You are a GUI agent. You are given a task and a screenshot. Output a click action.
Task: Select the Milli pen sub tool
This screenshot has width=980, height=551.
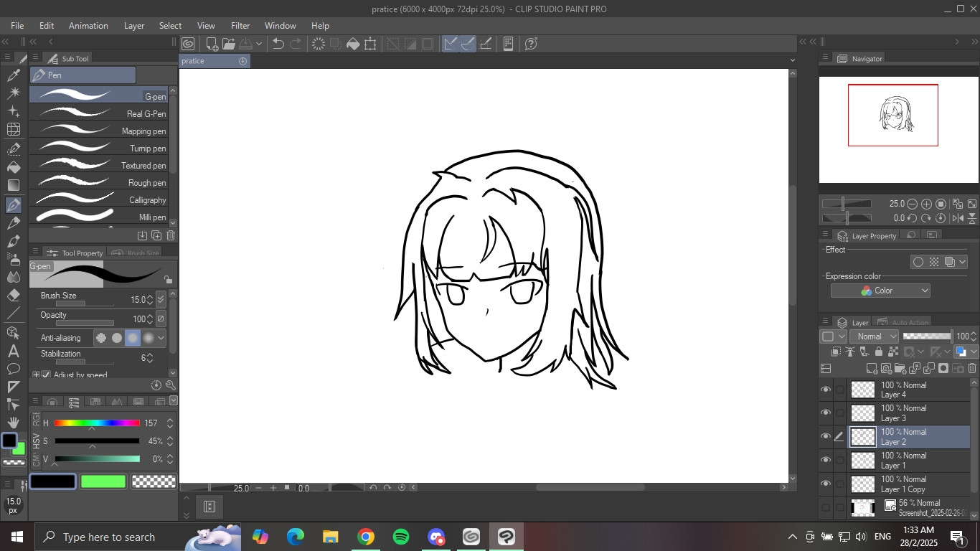click(98, 217)
